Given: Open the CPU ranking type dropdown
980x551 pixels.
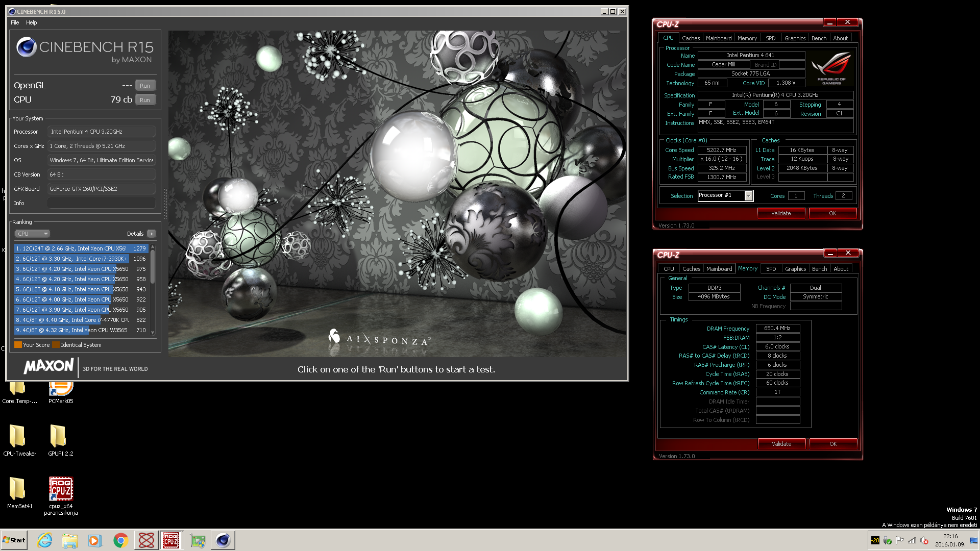Looking at the screenshot, I should pos(32,234).
